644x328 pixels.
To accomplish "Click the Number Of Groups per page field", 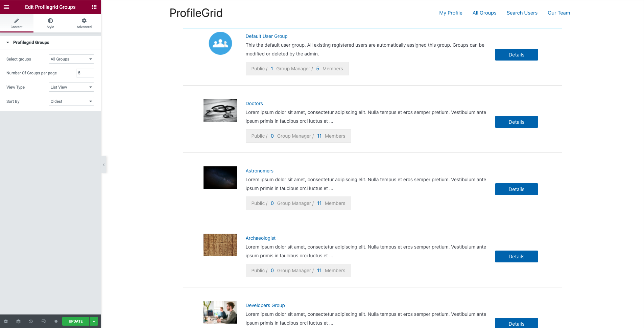I will [x=85, y=73].
